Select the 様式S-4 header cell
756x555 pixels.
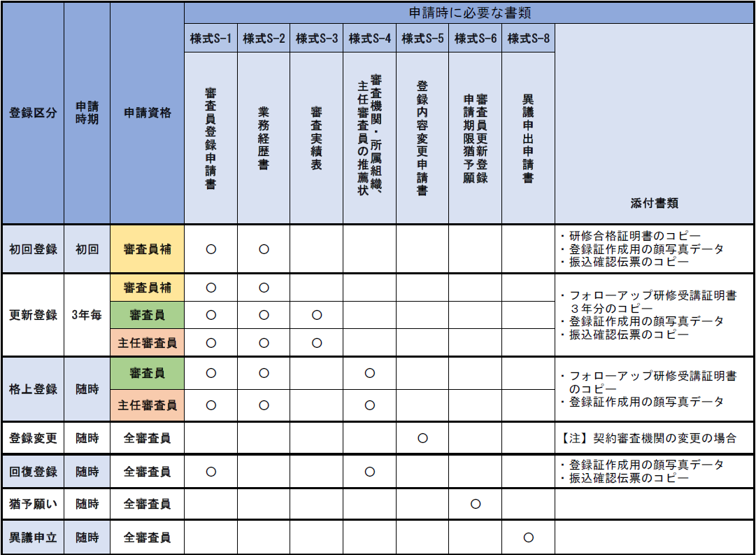click(x=369, y=38)
